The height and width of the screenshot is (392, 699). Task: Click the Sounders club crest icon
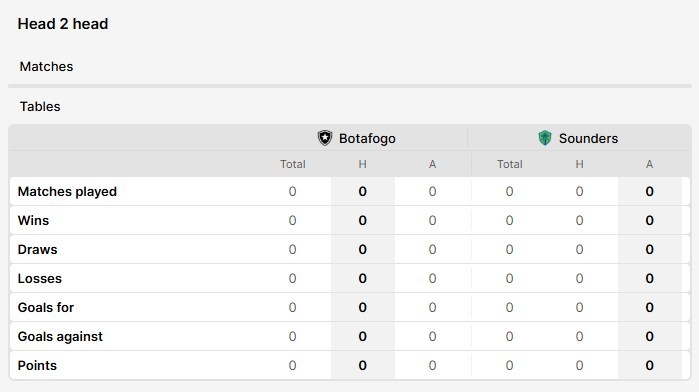coord(545,138)
